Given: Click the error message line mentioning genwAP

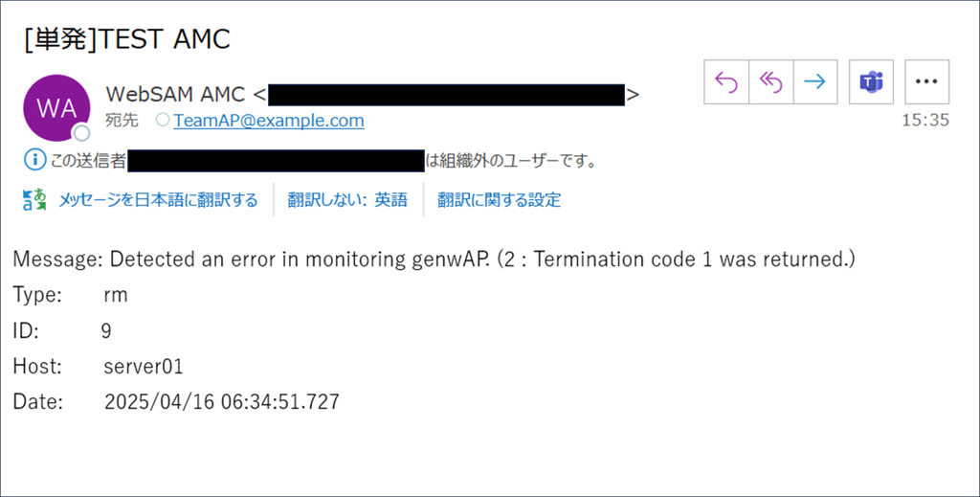Looking at the screenshot, I should coord(434,259).
